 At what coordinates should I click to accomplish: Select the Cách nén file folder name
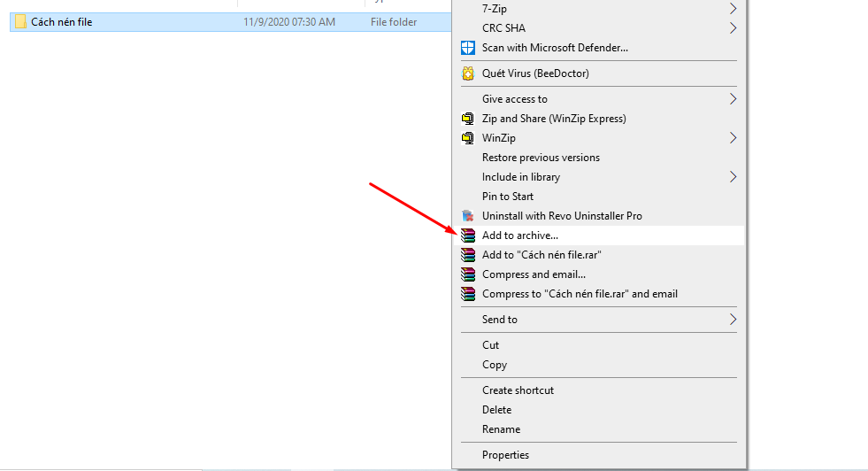tap(61, 21)
